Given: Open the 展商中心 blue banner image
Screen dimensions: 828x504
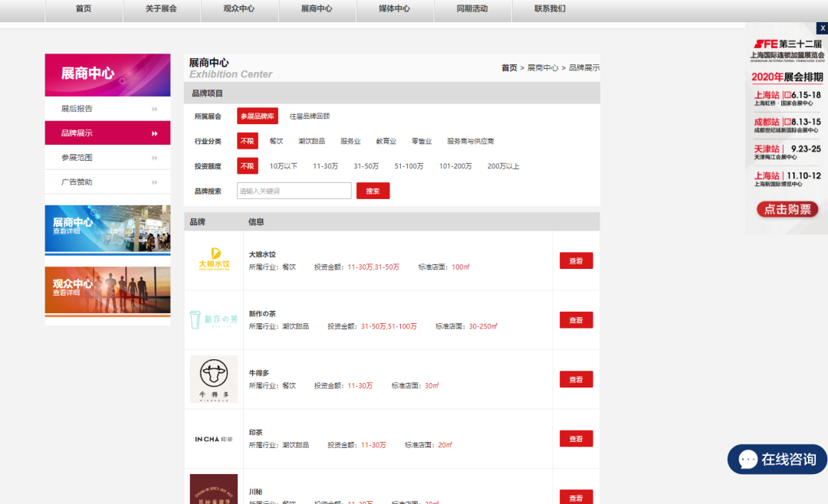Looking at the screenshot, I should point(108,229).
